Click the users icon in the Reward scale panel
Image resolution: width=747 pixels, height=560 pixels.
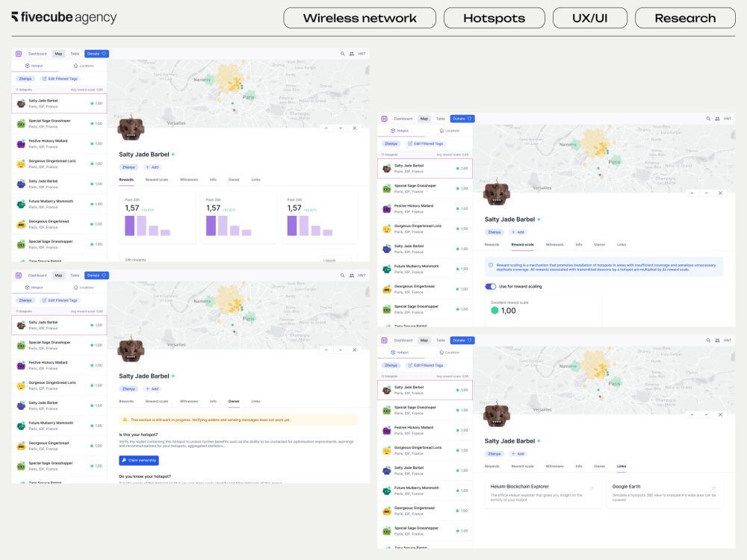717,119
